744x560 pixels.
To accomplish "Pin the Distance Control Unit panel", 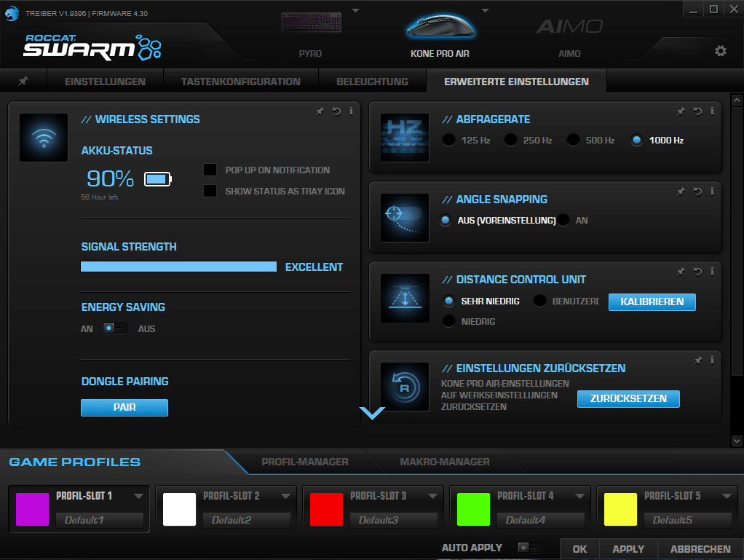I will (x=681, y=272).
